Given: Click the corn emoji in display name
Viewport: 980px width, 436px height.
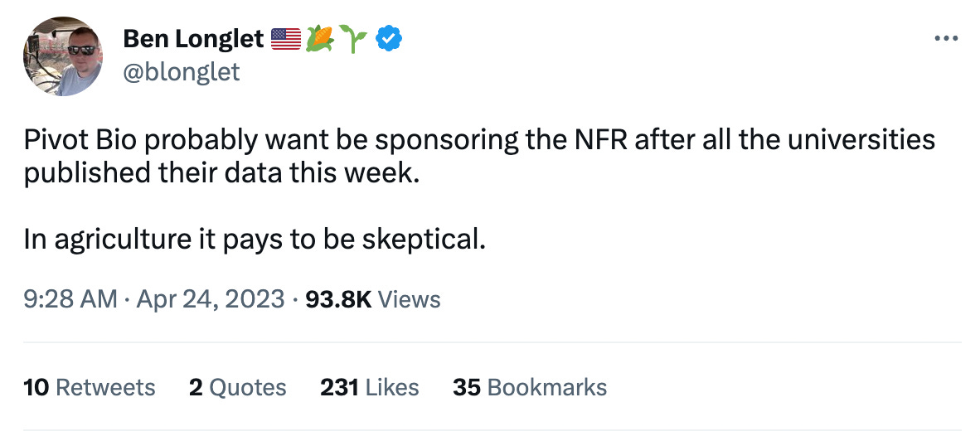Looking at the screenshot, I should tap(320, 38).
